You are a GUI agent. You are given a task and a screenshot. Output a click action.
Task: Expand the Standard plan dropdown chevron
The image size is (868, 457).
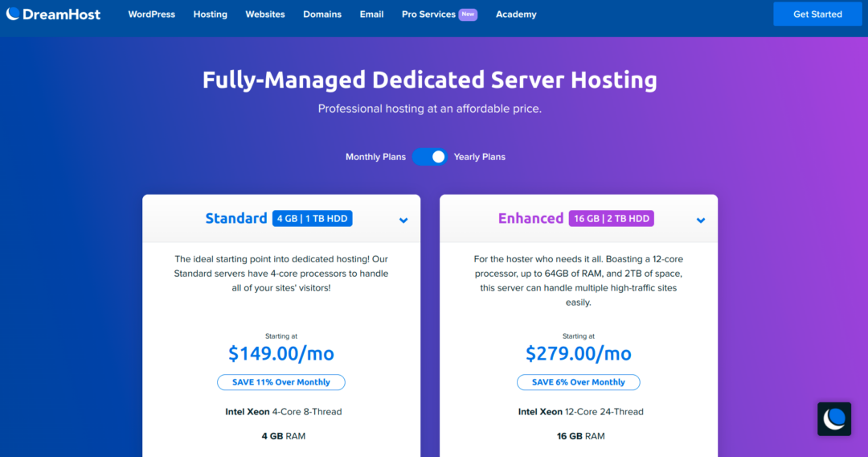403,220
